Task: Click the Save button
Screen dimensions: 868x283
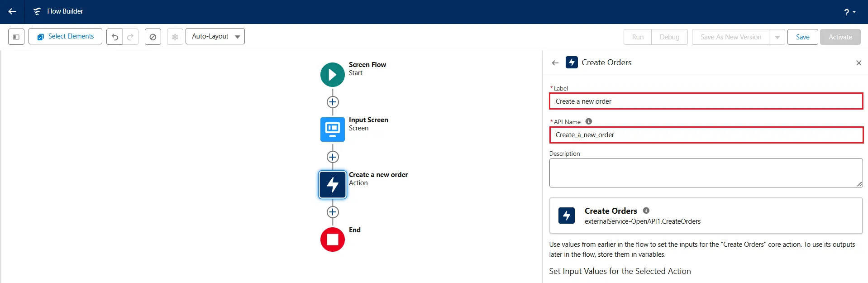Action: pos(802,37)
